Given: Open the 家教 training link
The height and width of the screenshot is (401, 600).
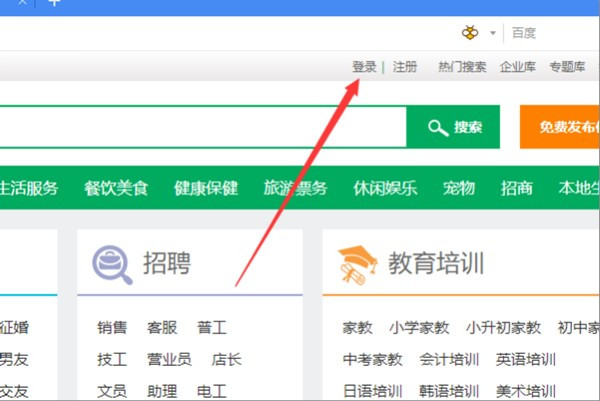Looking at the screenshot, I should 357,328.
